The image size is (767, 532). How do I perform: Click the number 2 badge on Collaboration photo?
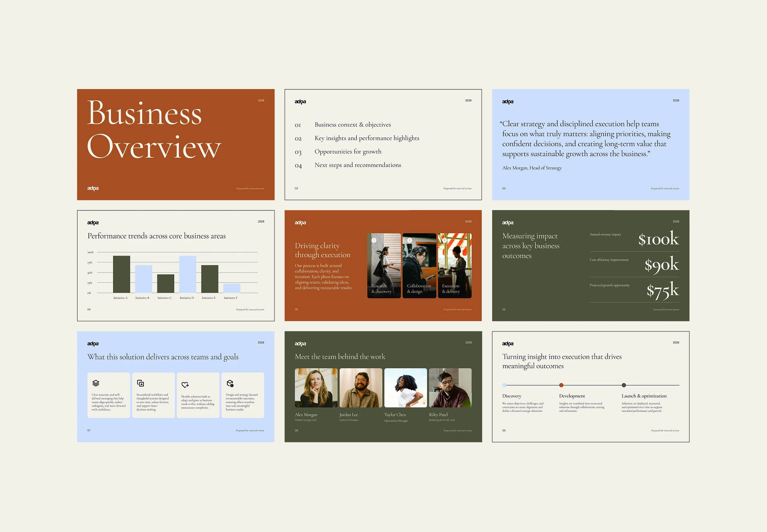point(409,240)
